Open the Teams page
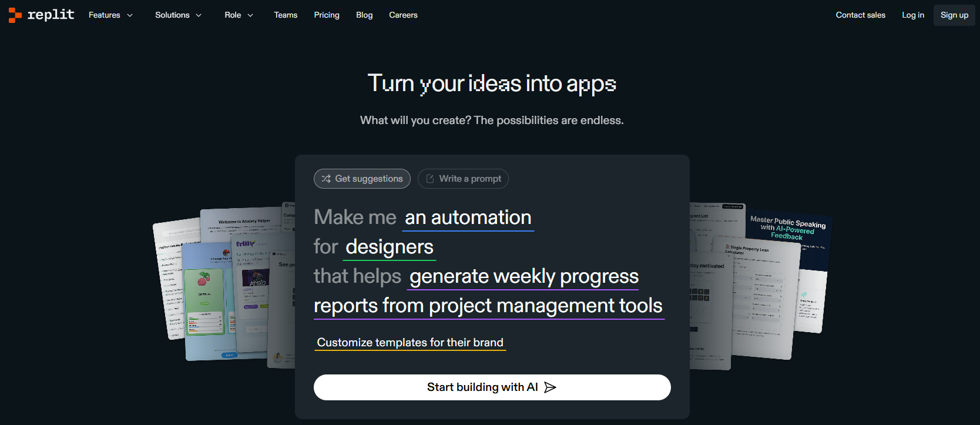Viewport: 980px width, 425px height. 286,15
